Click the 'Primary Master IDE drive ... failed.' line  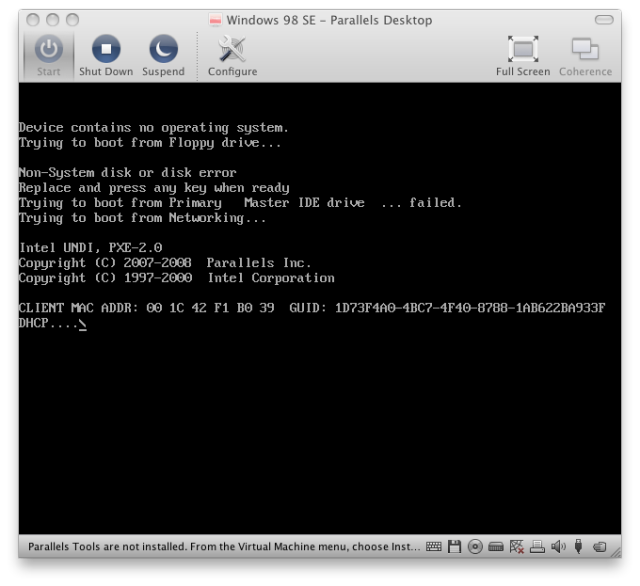point(240,203)
